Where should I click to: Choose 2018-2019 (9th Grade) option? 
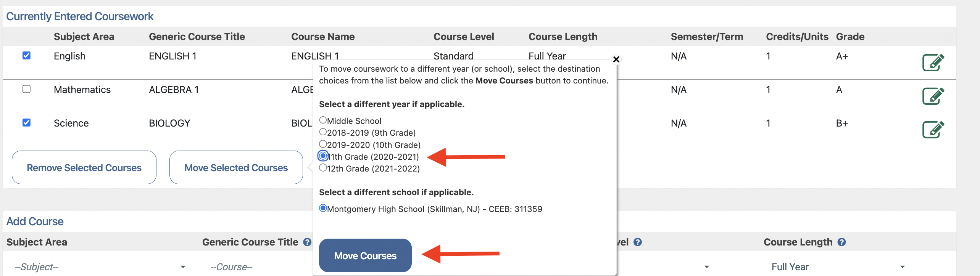pos(323,132)
